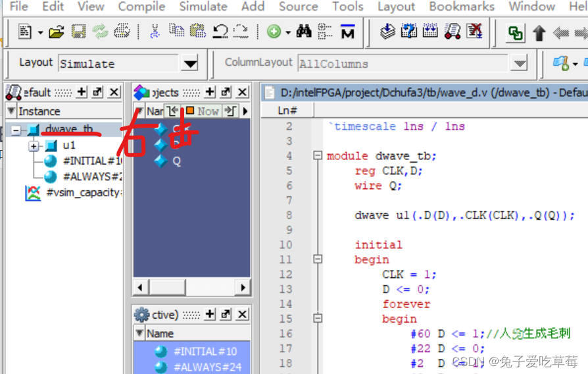Screen dimensions: 588x374
Task: Click the Copy toolbar icon
Action: (x=176, y=31)
